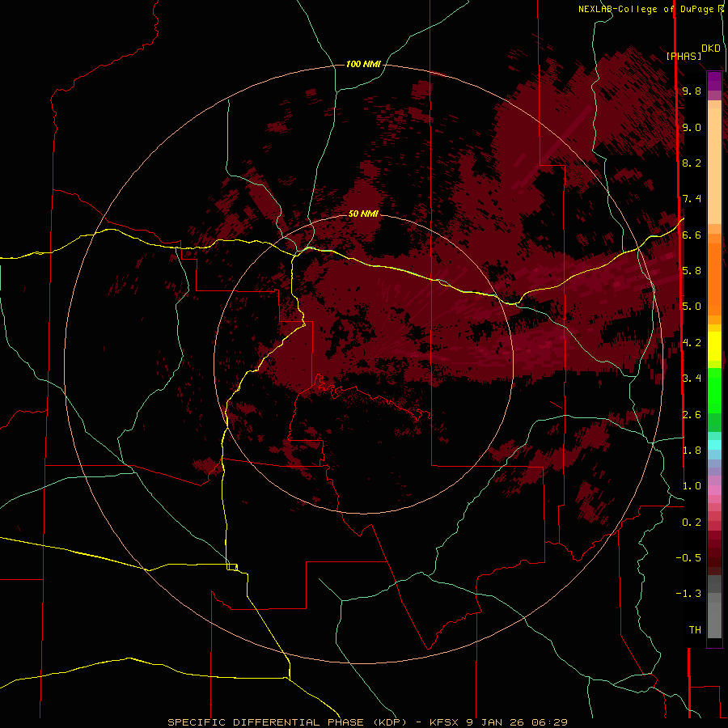Click the -1.3 value on the legend
This screenshot has width=728, height=728.
coord(688,594)
